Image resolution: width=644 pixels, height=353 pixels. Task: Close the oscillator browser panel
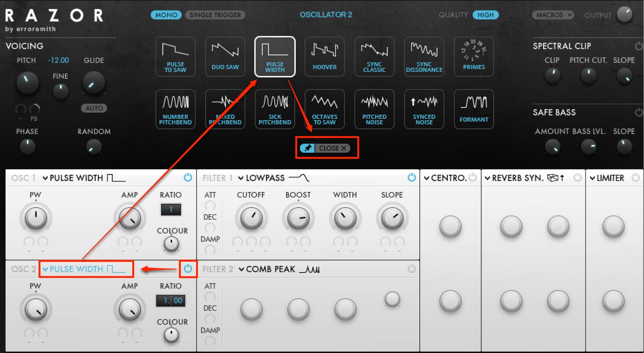pyautogui.click(x=332, y=148)
